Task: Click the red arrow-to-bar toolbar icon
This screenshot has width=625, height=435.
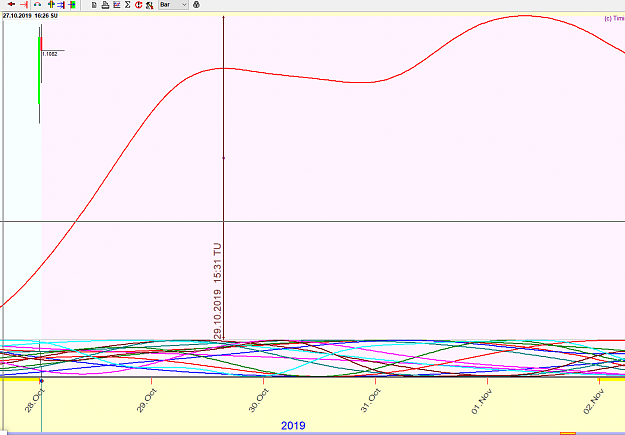Action: 24,5
